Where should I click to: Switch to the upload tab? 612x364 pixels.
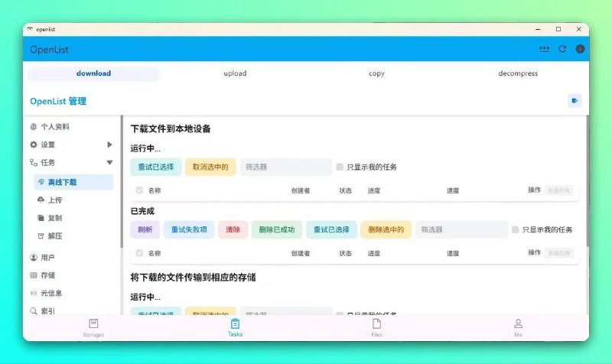coord(235,73)
